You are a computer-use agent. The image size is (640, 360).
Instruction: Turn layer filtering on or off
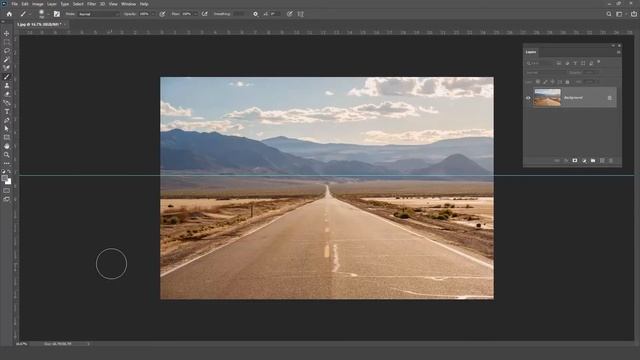click(599, 62)
